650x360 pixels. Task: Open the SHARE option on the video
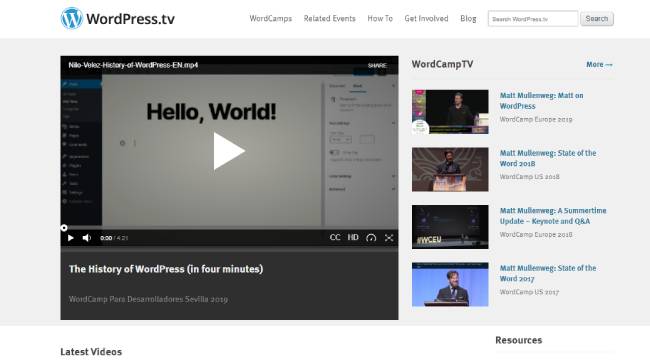(377, 66)
